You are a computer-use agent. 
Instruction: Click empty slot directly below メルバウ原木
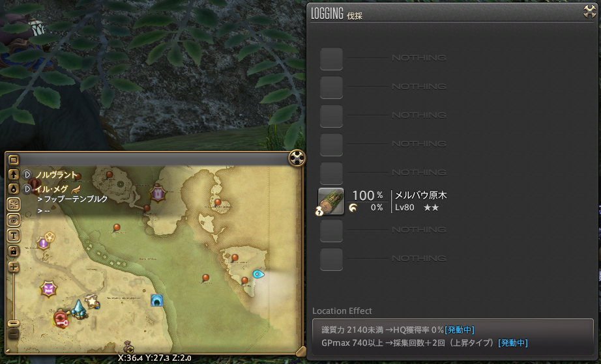[331, 231]
